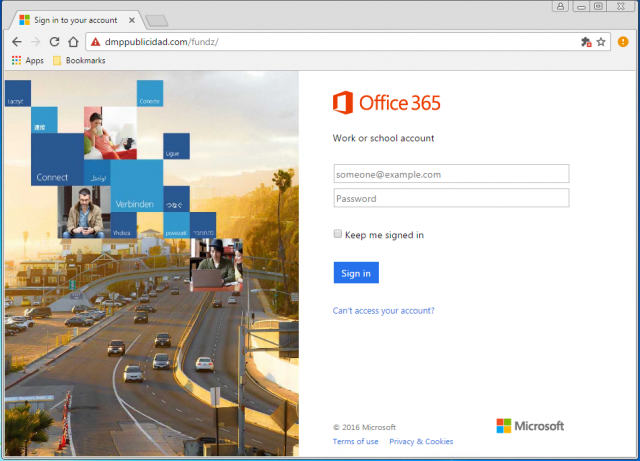Focus the Password input field
Viewport: 640px width, 461px height.
(451, 198)
